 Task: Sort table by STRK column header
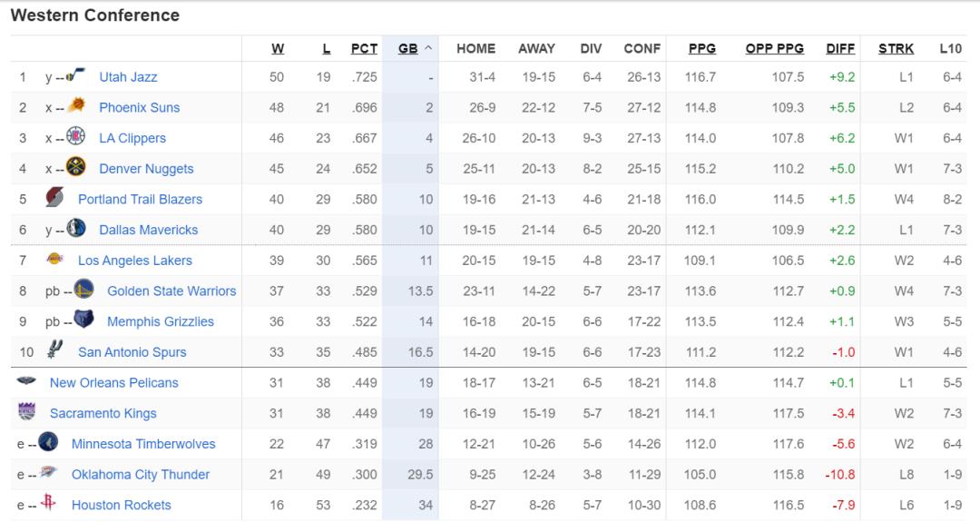[896, 49]
